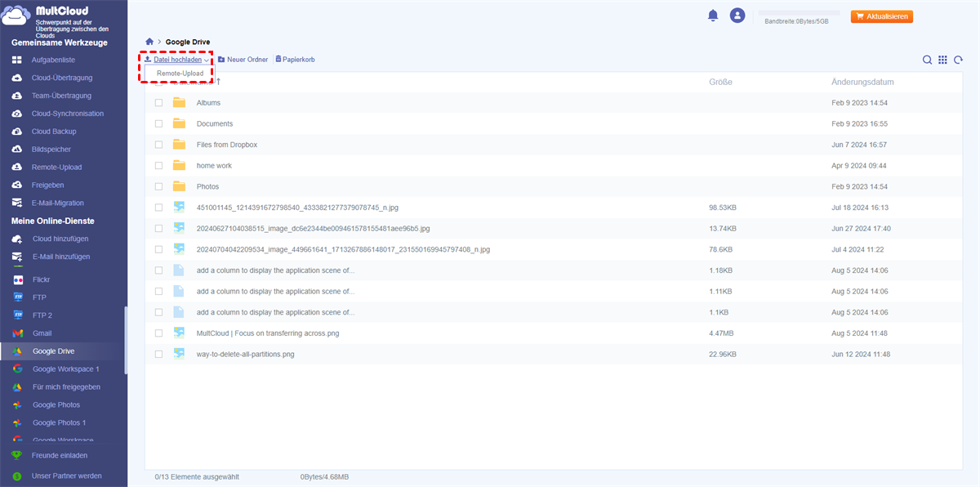Select checkbox of Files from Dropbox
980x487 pixels.
coord(158,145)
